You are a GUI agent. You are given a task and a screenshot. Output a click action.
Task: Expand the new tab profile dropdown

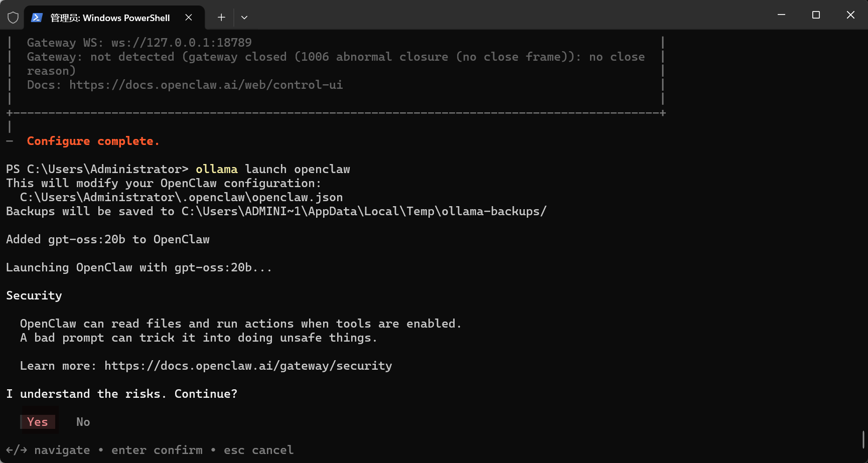pos(244,18)
